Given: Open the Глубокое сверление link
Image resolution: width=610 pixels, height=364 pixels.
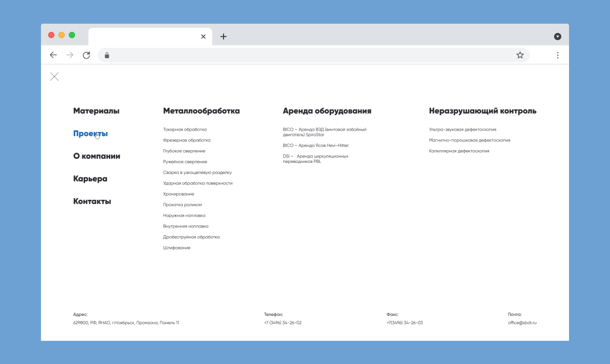Looking at the screenshot, I should click(184, 151).
